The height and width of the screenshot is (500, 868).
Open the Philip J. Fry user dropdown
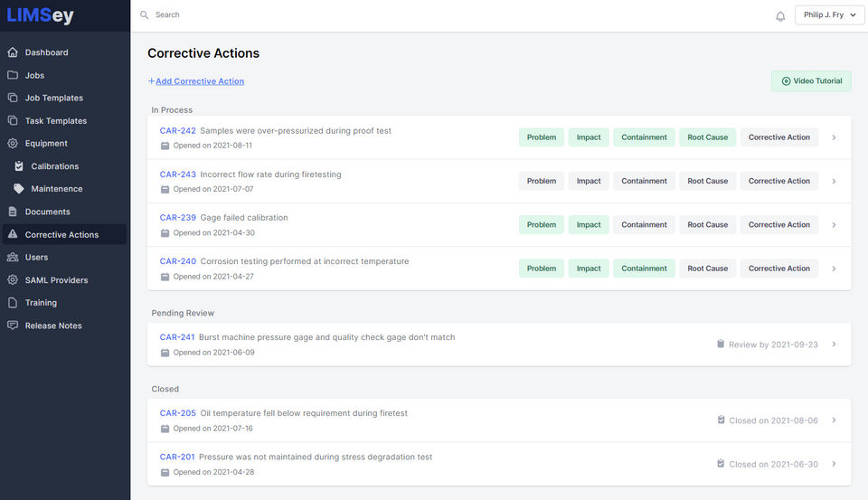(829, 15)
